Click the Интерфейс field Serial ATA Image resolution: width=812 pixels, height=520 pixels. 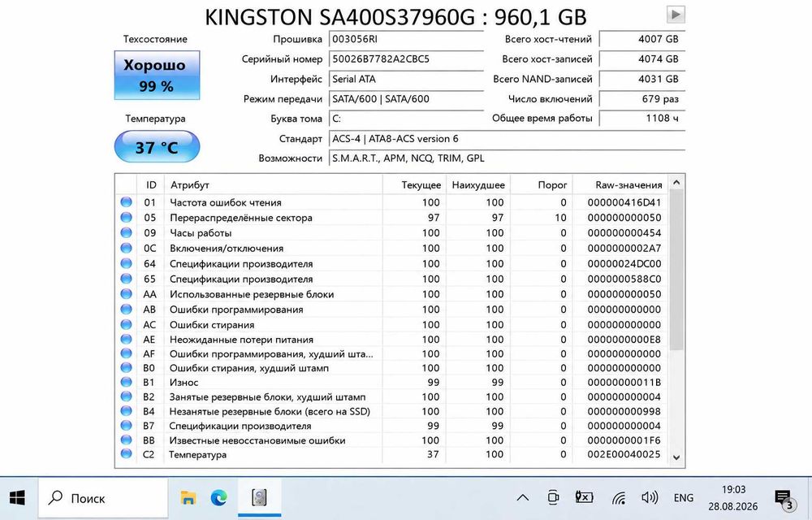(x=407, y=80)
